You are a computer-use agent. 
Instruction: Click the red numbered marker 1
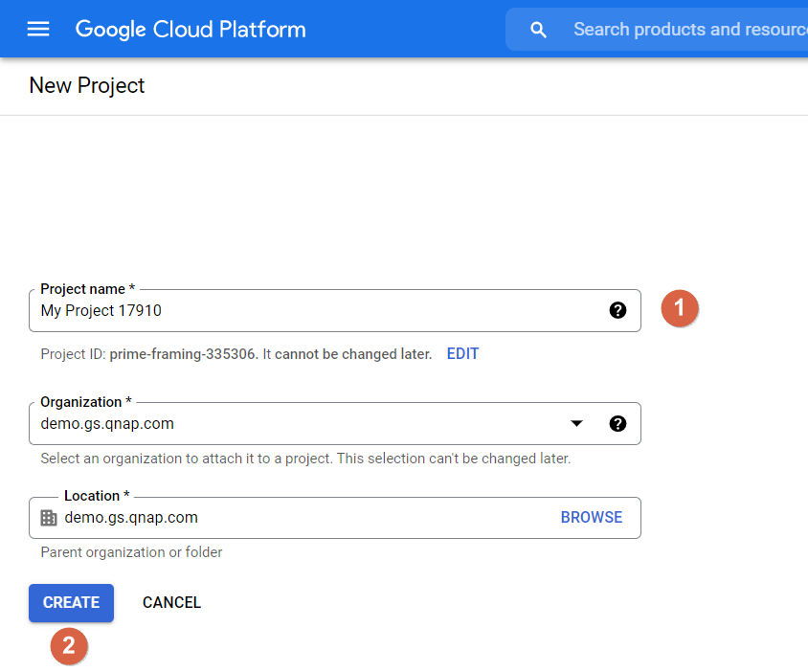680,308
